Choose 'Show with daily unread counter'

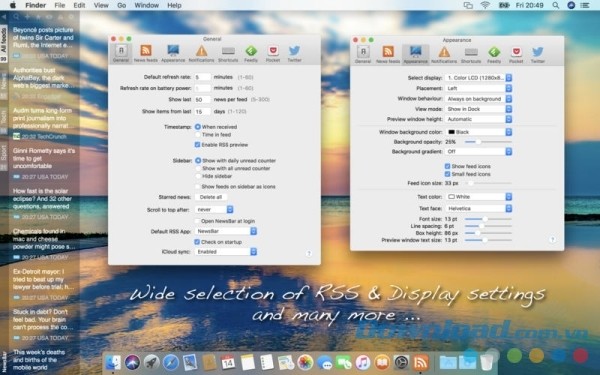pyautogui.click(x=198, y=160)
